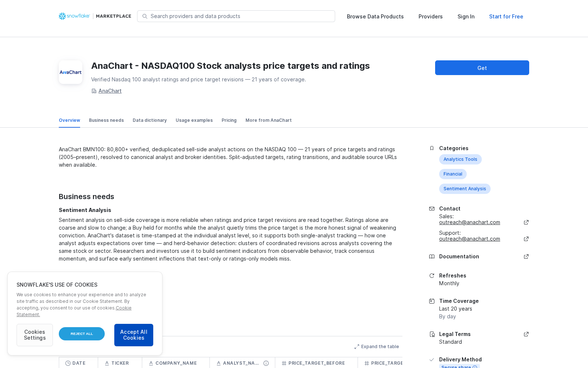Click the Legal Terms document icon

tap(432, 334)
